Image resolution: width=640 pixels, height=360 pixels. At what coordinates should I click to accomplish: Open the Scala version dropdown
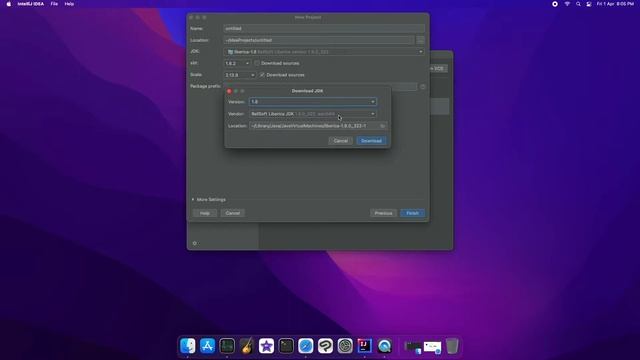point(240,75)
